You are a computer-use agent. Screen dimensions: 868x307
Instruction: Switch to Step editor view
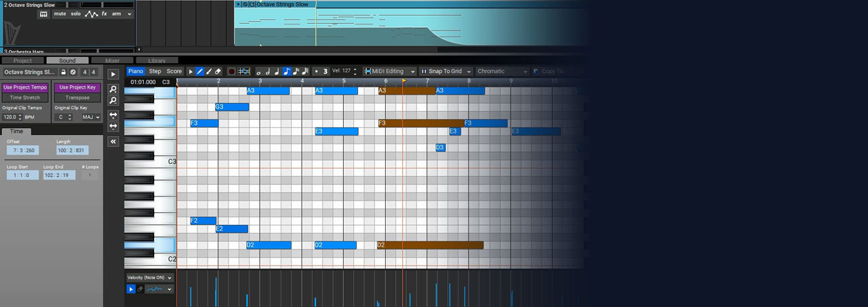155,71
